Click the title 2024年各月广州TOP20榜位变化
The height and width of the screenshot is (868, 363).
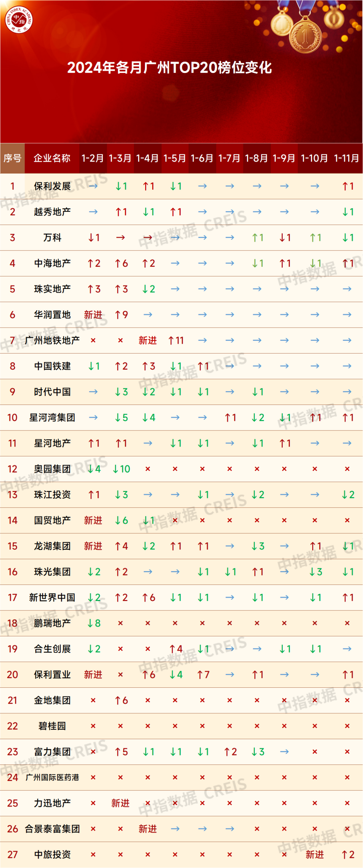coord(169,68)
